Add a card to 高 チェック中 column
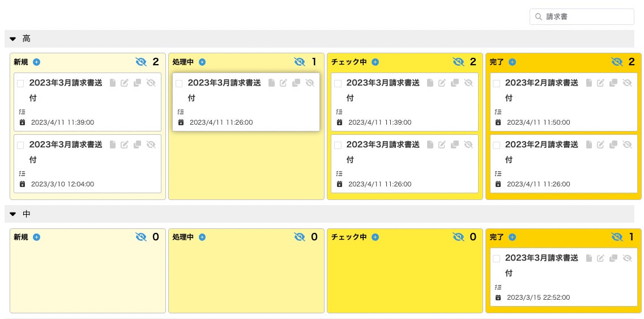The width and height of the screenshot is (644, 319). (x=375, y=62)
